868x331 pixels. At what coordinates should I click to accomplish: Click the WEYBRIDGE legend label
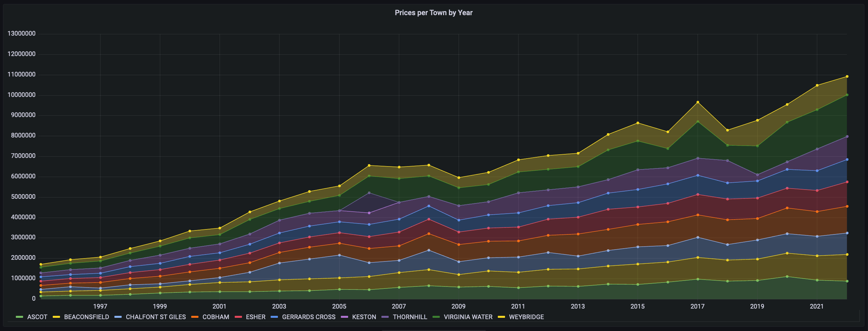click(526, 317)
